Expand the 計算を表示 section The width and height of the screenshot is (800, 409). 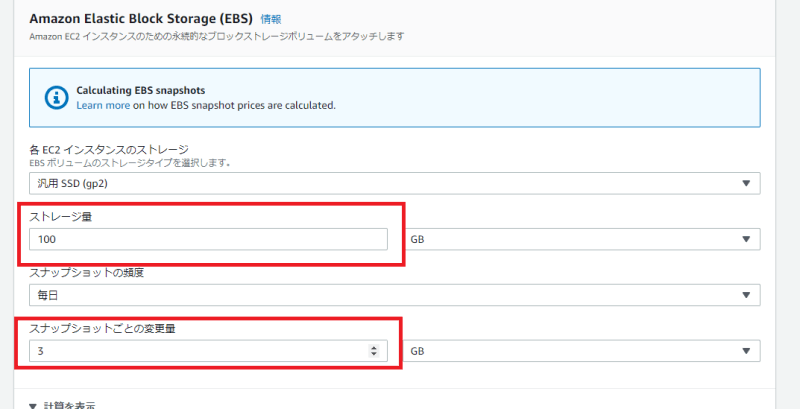tap(62, 405)
